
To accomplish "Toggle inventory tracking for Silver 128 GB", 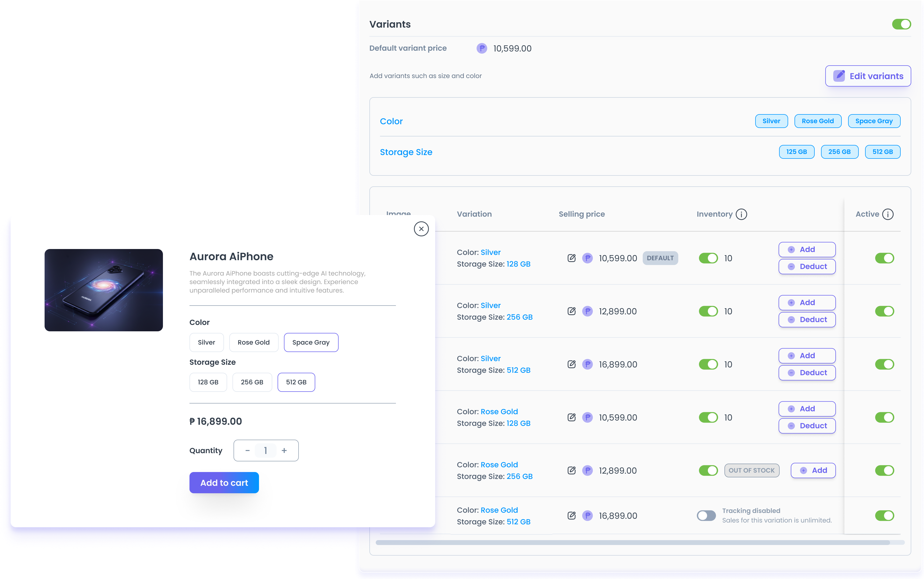I will [x=708, y=258].
